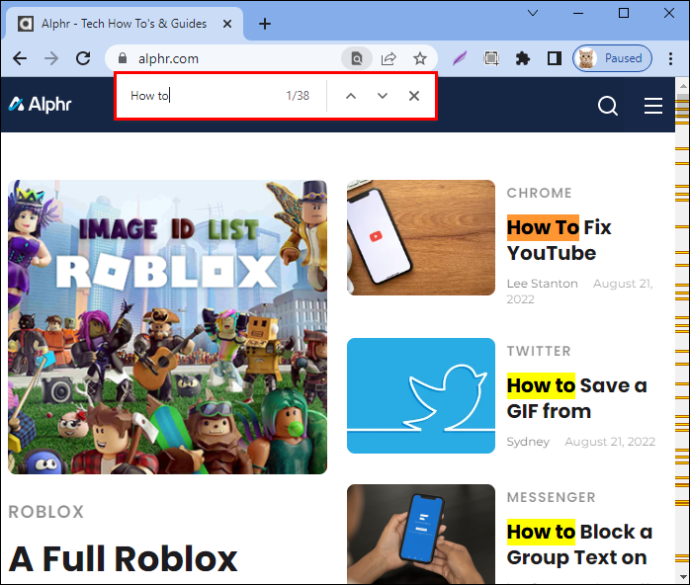
Task: Click the August 21, 2022 date beside Sydney
Action: [x=610, y=442]
